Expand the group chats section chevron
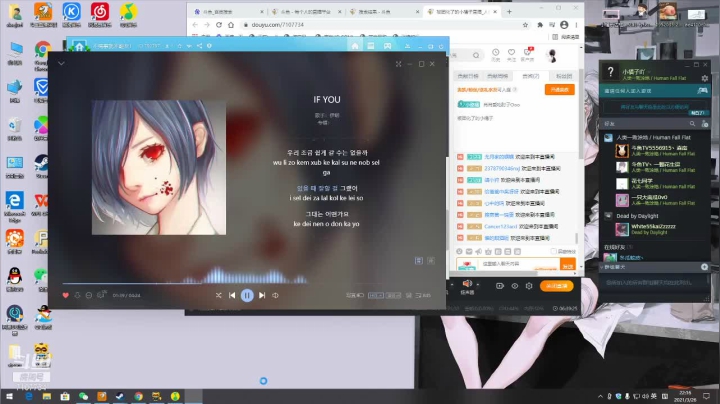This screenshot has width=720, height=404. pos(602,267)
